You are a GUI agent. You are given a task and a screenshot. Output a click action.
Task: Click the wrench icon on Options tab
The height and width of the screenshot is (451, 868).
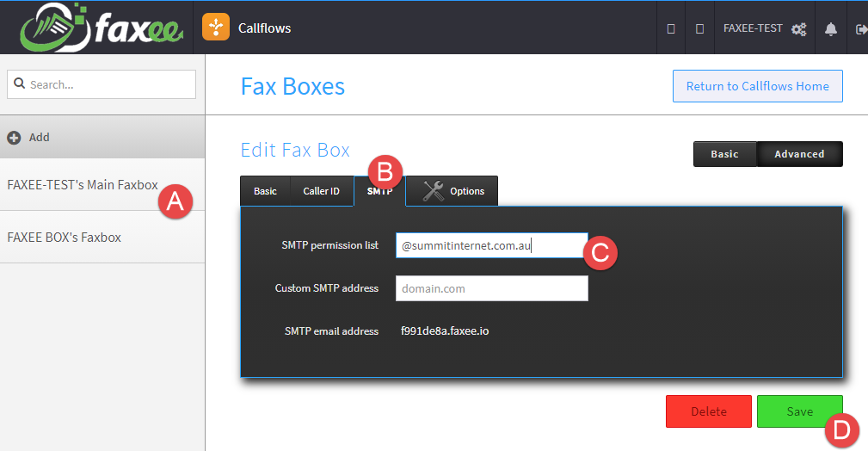pos(433,191)
